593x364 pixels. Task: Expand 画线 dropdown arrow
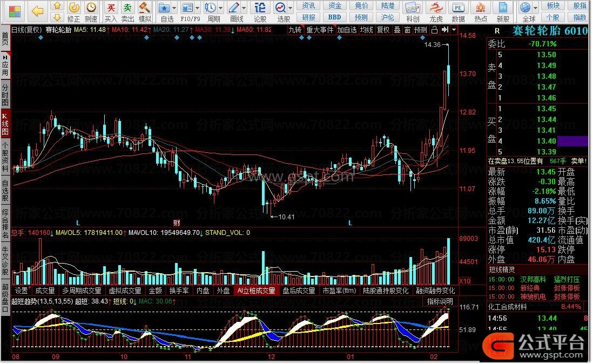tap(244, 8)
